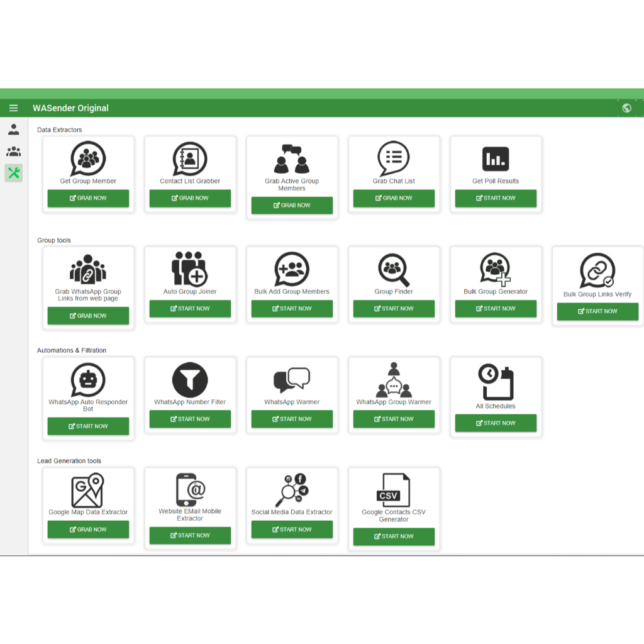Click the Automations & Filtration heading
644x644 pixels.
point(72,350)
